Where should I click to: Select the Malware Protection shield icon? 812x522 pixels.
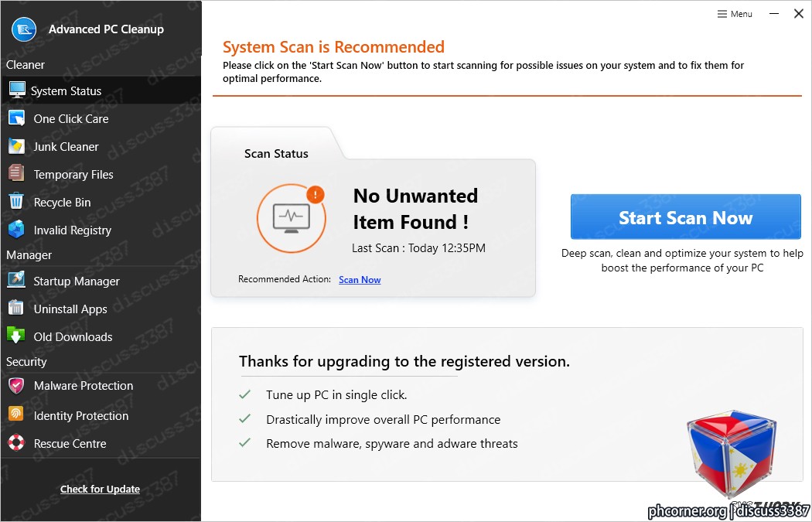point(16,385)
